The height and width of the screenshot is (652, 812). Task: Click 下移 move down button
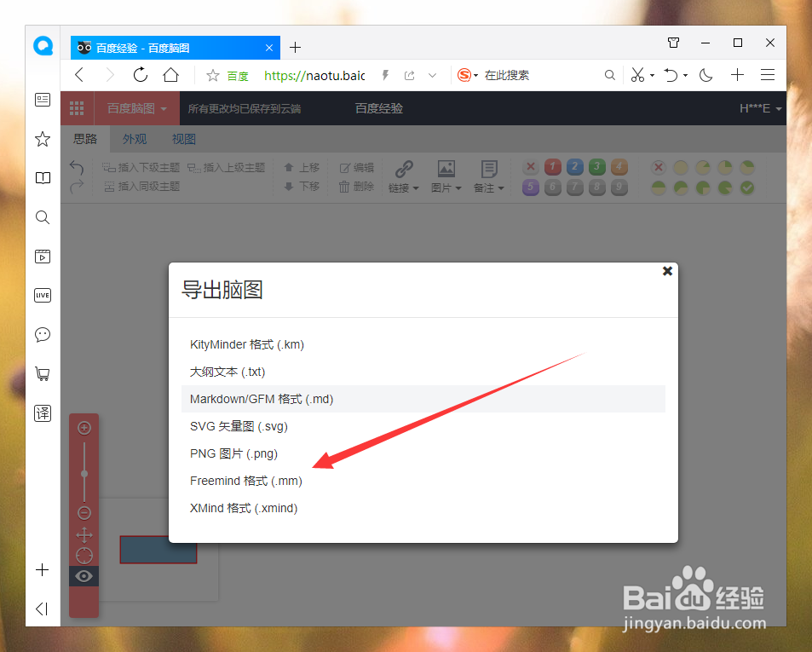(x=302, y=186)
